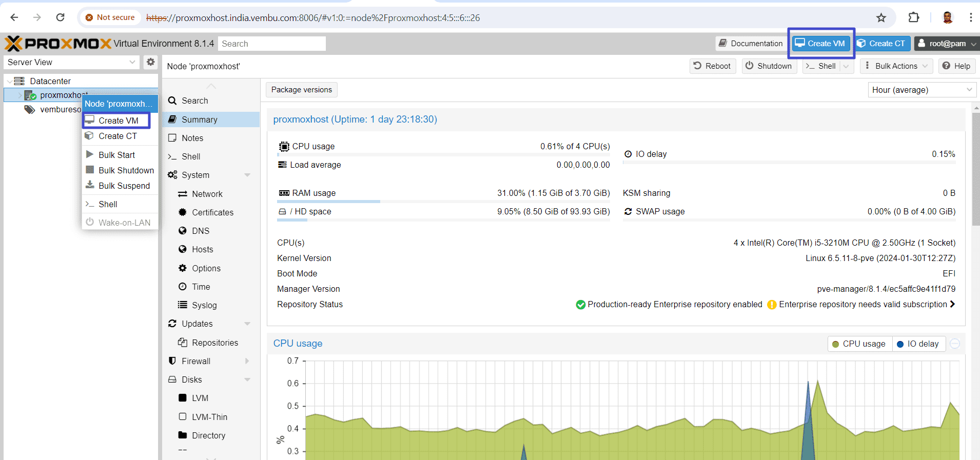The image size is (980, 460).
Task: Click the Help button
Action: (x=956, y=66)
